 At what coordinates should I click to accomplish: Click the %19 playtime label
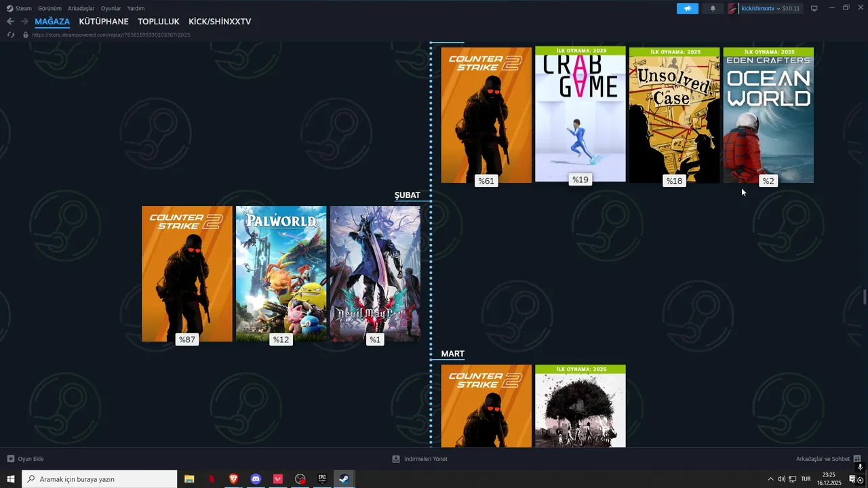pos(580,180)
